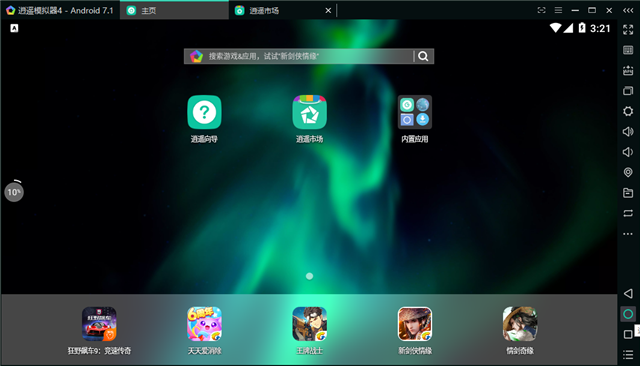
Task: Launch 狂野飙车9:竞速传奇 from the dock
Action: (x=99, y=324)
